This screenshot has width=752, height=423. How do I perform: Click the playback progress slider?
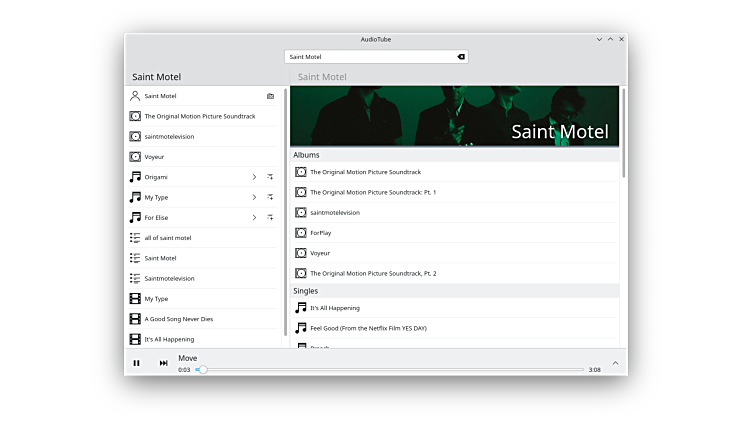(390, 370)
